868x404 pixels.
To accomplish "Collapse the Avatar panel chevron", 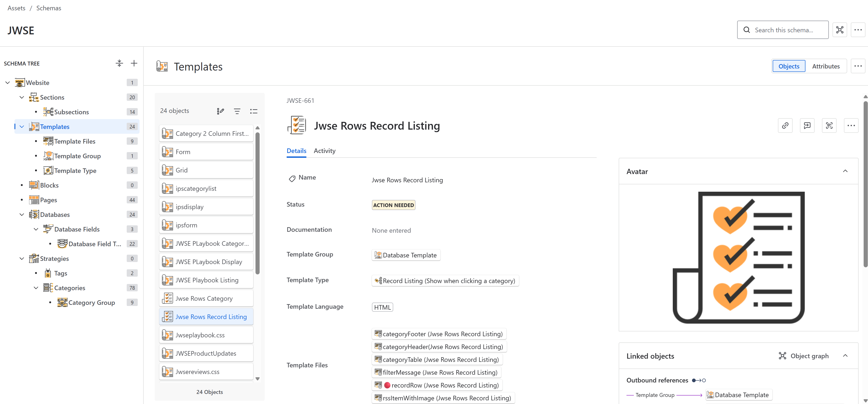I will tap(845, 171).
